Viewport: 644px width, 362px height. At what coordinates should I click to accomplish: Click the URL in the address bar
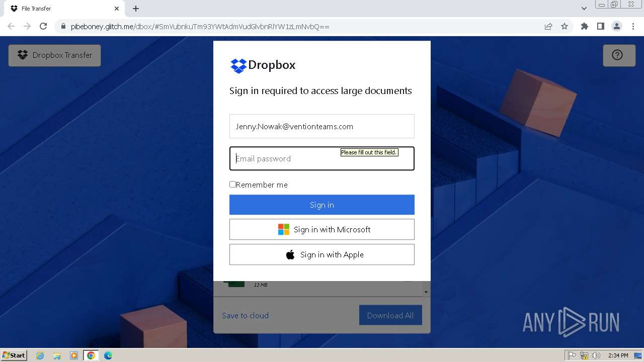[200, 27]
